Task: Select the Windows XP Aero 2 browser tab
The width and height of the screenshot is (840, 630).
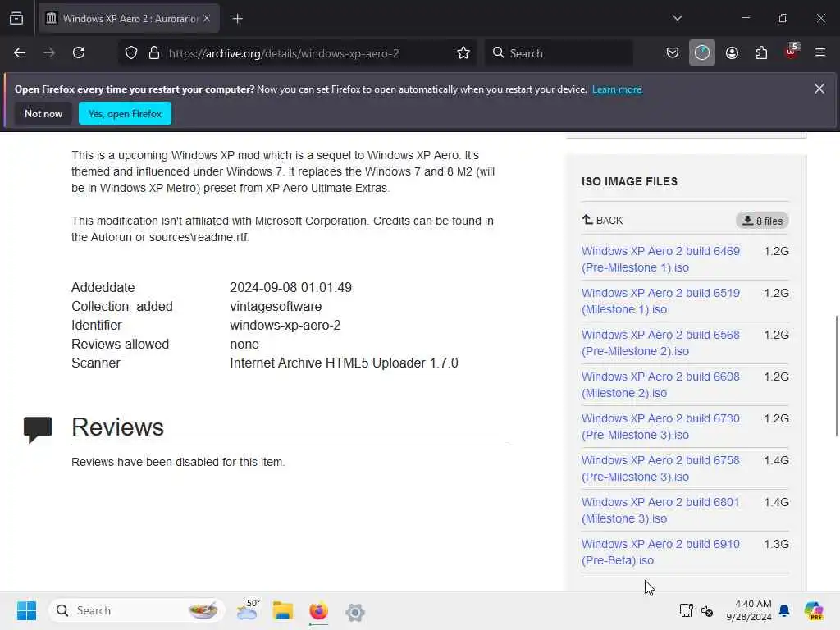Action: coord(129,18)
